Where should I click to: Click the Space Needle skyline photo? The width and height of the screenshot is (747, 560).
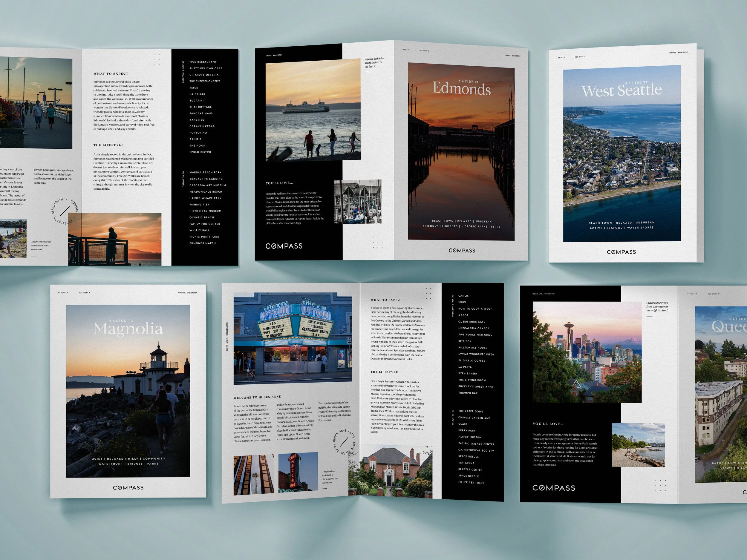[x=587, y=352]
